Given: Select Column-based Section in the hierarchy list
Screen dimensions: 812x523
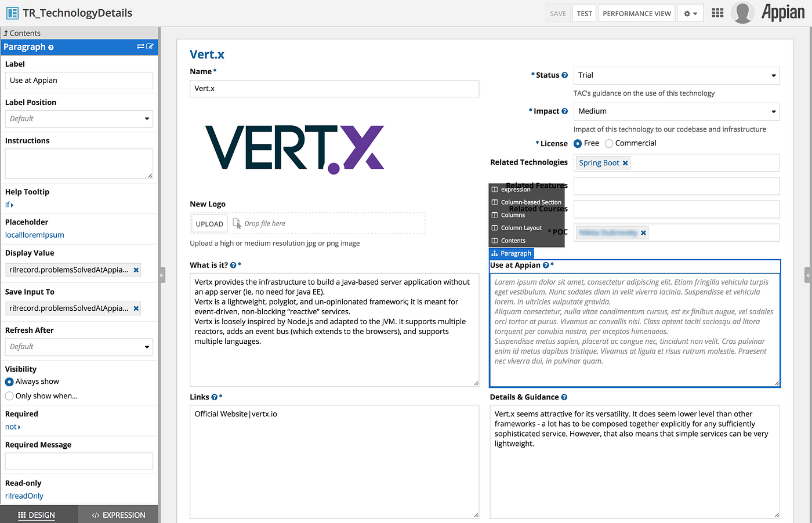Looking at the screenshot, I should [x=526, y=202].
